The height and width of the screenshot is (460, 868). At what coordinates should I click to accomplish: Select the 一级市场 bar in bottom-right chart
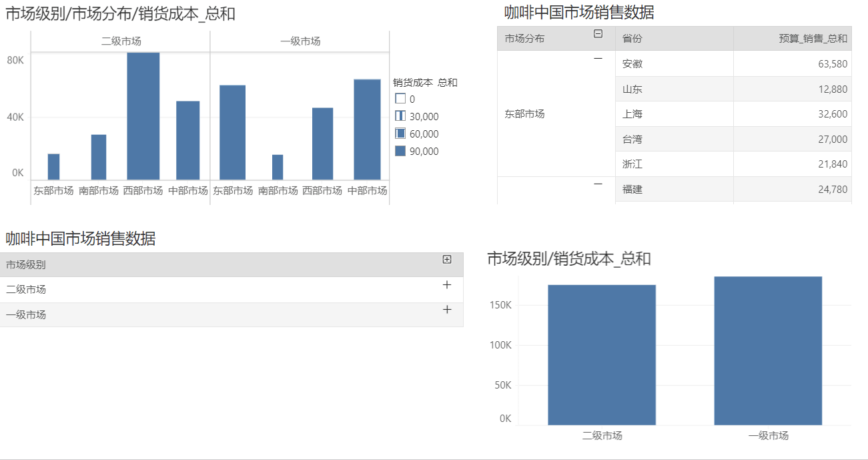[767, 351]
